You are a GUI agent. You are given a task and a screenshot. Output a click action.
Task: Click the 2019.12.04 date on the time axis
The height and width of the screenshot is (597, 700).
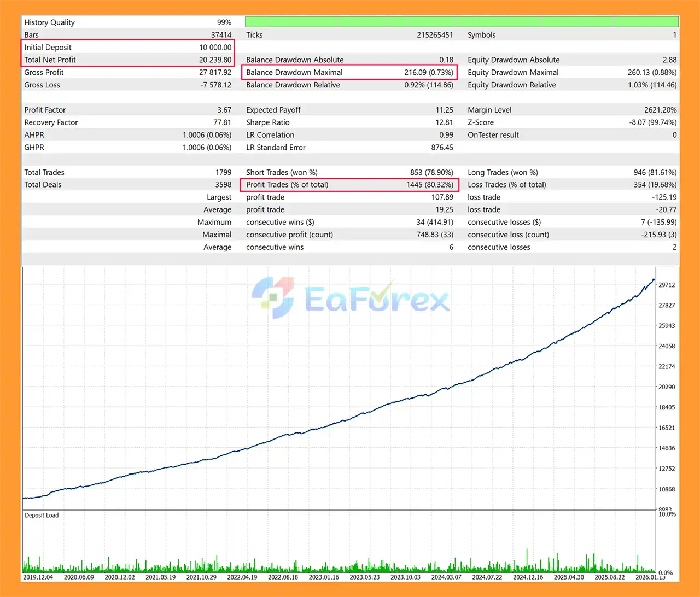(38, 577)
